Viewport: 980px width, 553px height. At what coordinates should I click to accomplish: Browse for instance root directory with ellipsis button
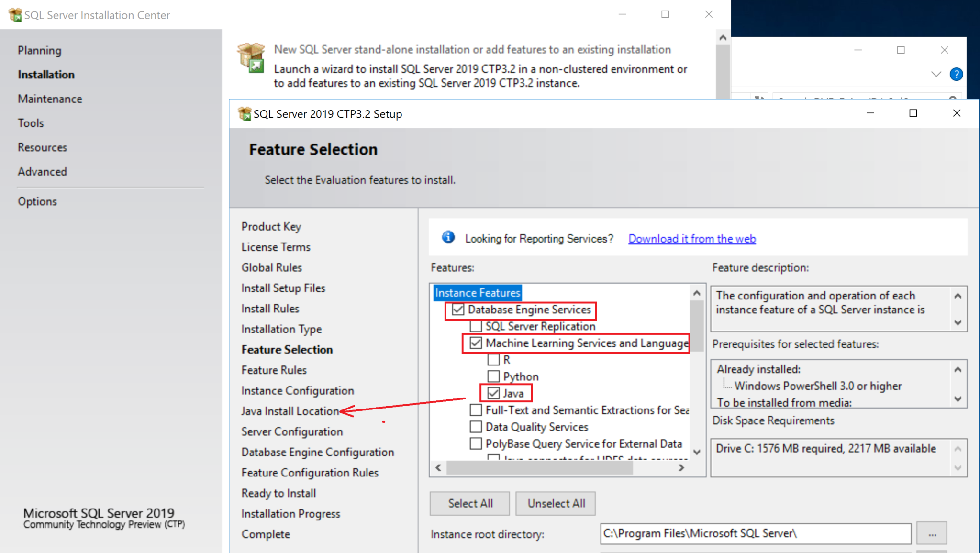[x=932, y=533]
